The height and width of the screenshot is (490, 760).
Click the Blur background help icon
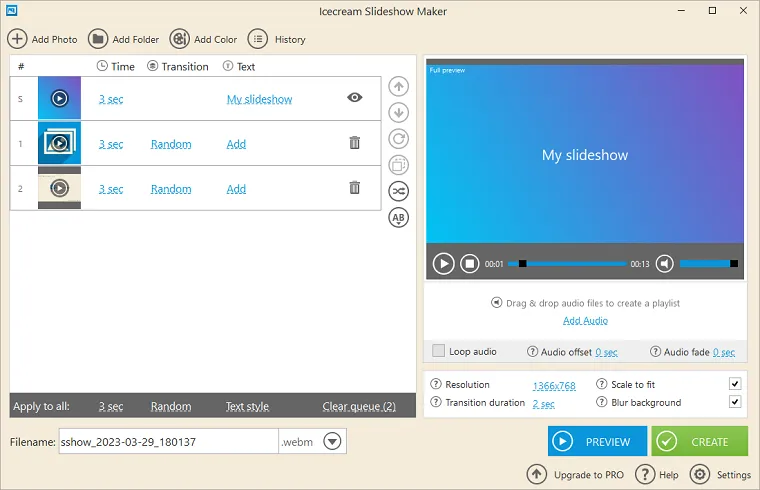(x=602, y=402)
